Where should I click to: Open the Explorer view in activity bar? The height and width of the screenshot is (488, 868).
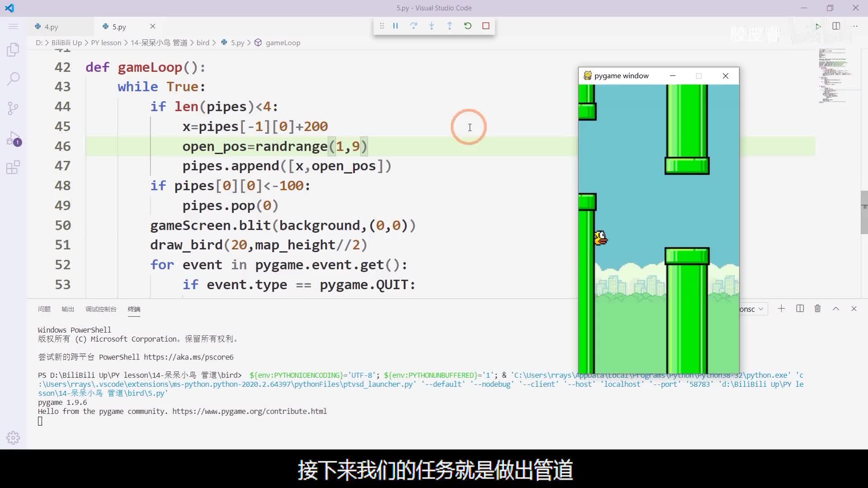pos(13,50)
